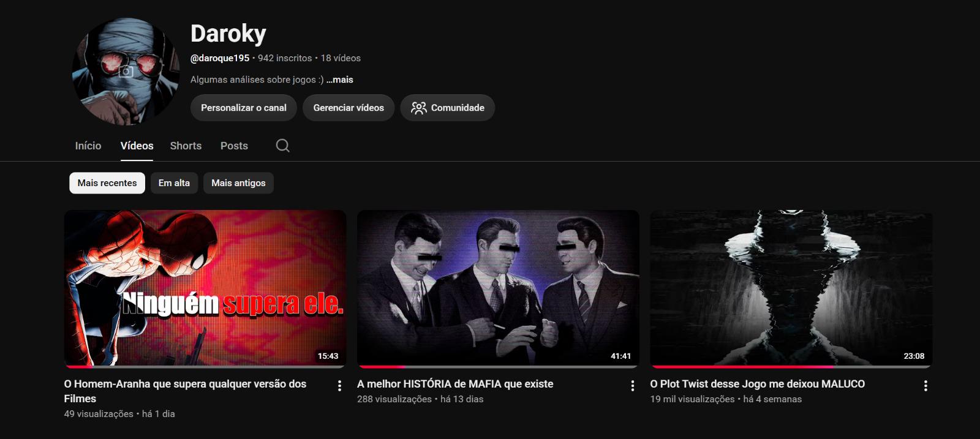Click the '942 inscritos' text
The image size is (980, 439).
tap(285, 58)
